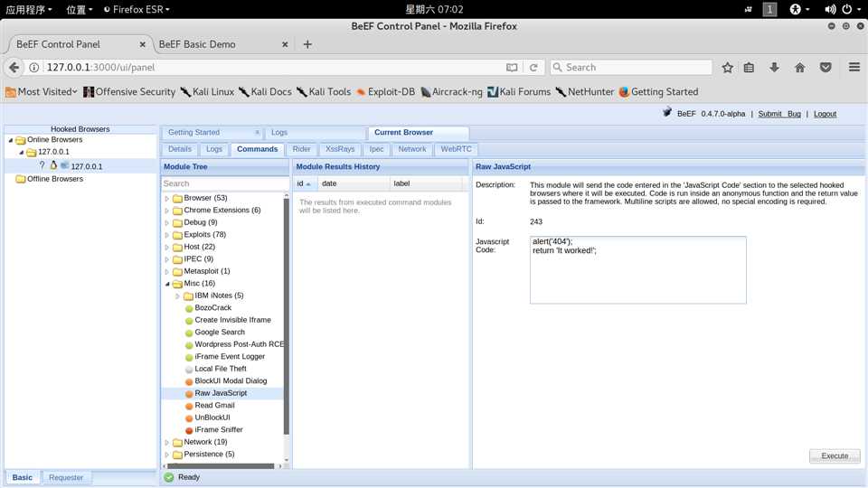Switch to the WebRTC tab
The image size is (868, 488).
pos(456,149)
